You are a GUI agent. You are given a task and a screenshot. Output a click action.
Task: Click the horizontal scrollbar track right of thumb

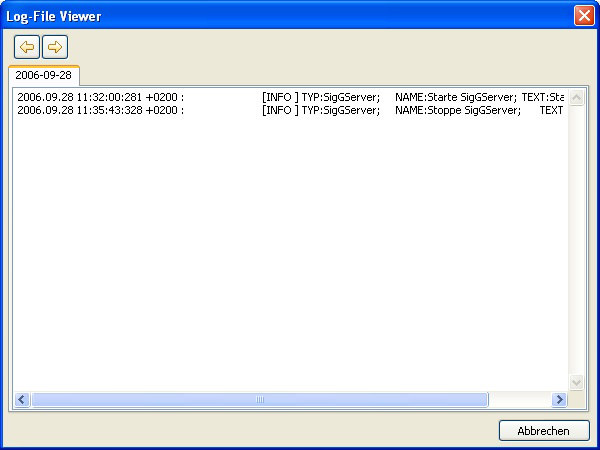[520, 400]
